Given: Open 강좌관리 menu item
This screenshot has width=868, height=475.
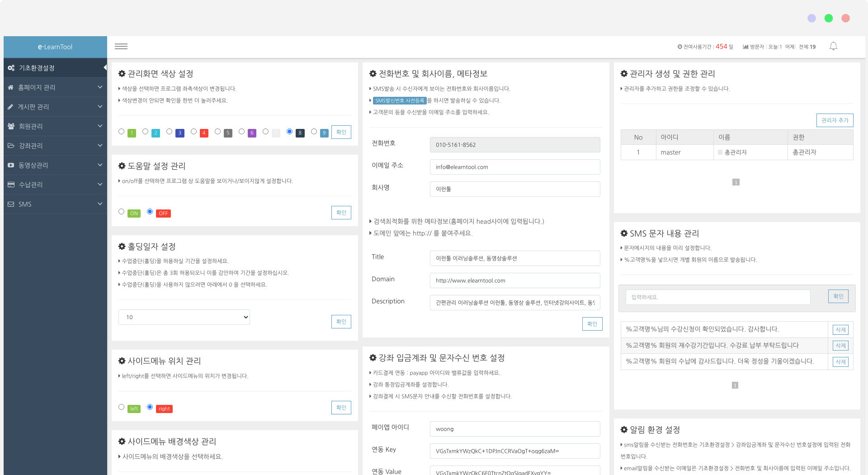Looking at the screenshot, I should 55,146.
